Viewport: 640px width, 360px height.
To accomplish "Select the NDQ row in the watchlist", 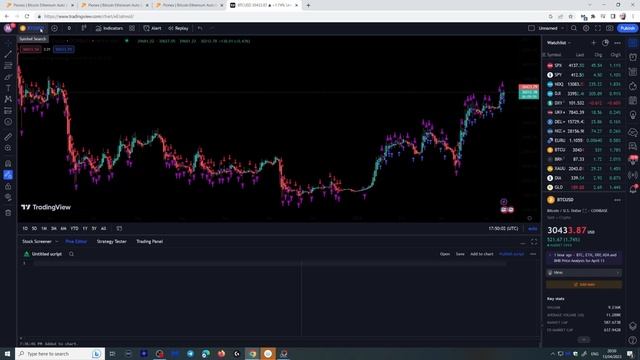I will tap(584, 84).
